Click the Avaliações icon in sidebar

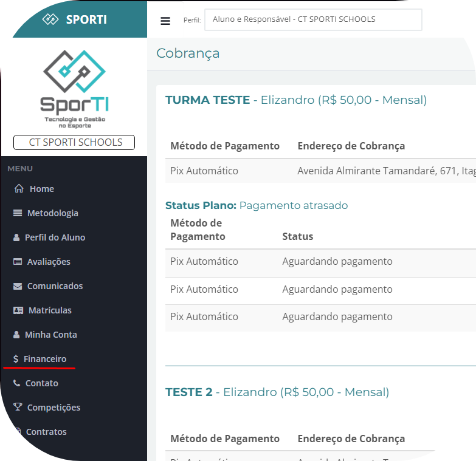18,262
